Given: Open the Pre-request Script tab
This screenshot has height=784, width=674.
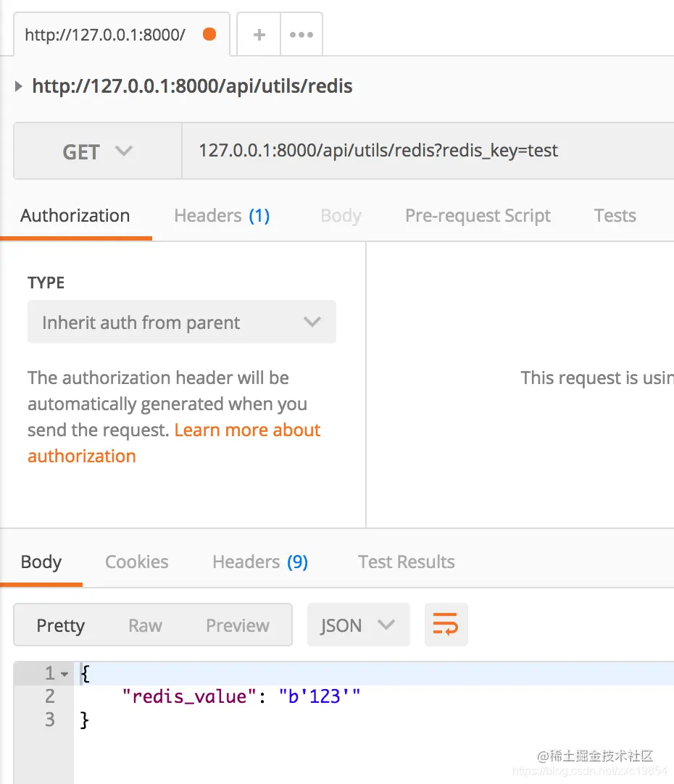Looking at the screenshot, I should (478, 216).
